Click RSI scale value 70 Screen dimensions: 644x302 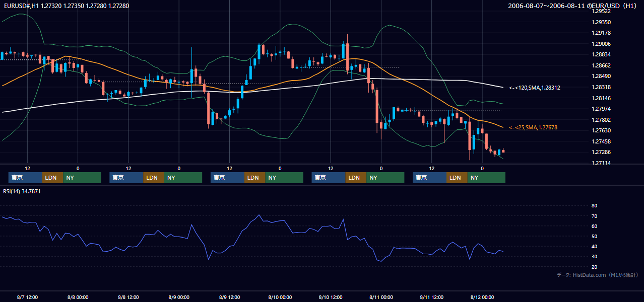click(594, 216)
